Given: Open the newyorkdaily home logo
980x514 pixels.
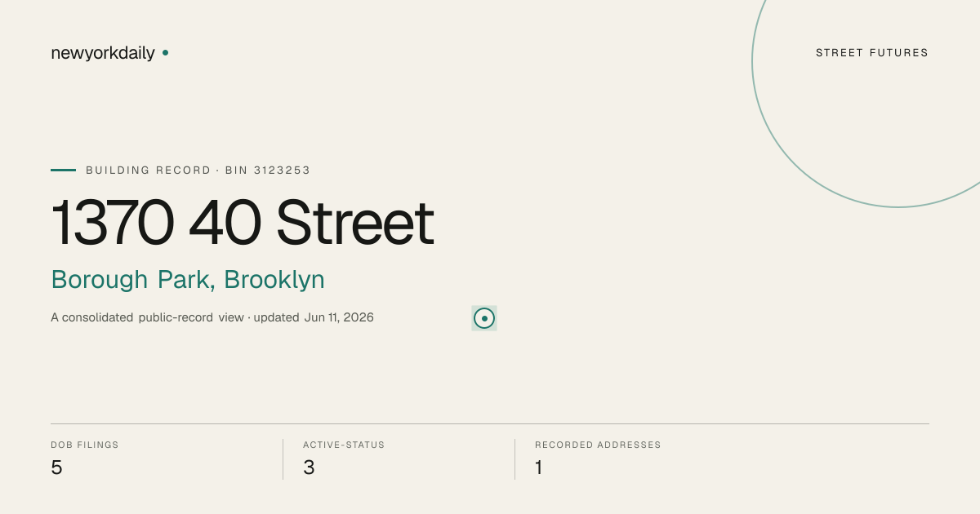Looking at the screenshot, I should point(103,53).
